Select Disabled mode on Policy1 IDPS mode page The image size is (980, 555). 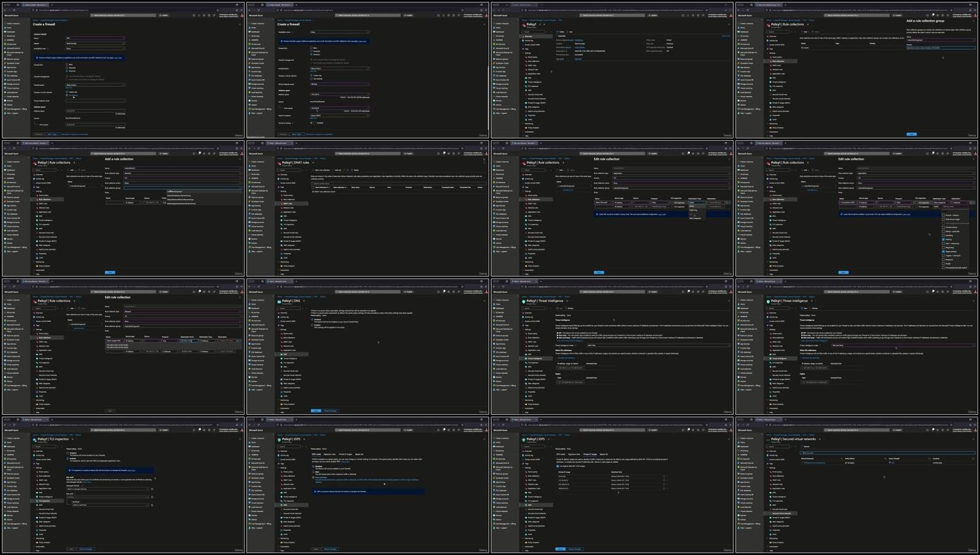coord(313,466)
